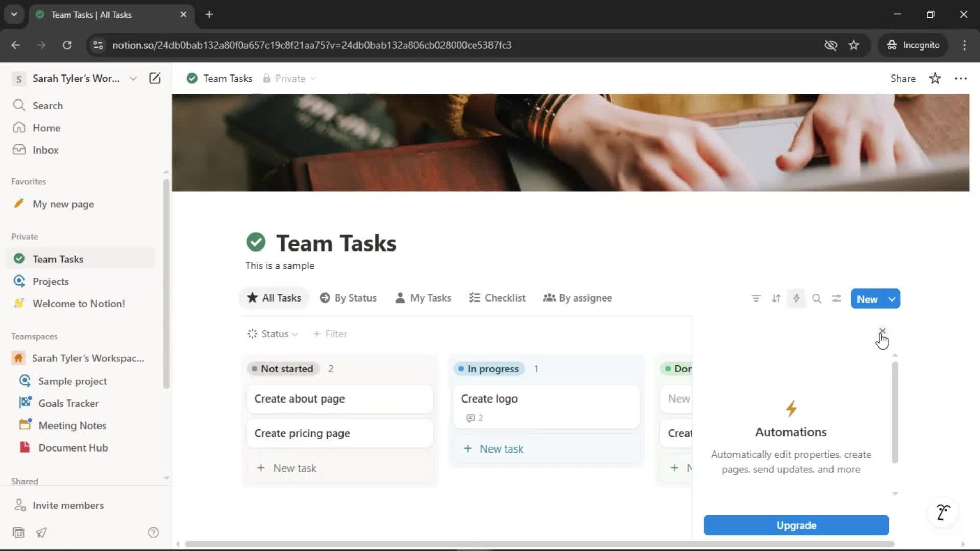This screenshot has height=551, width=980.
Task: Click the Team Tasks page icon checkmark
Action: 256,242
